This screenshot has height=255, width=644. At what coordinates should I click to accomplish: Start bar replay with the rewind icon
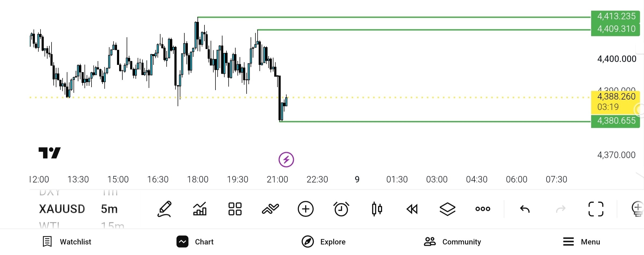point(412,209)
